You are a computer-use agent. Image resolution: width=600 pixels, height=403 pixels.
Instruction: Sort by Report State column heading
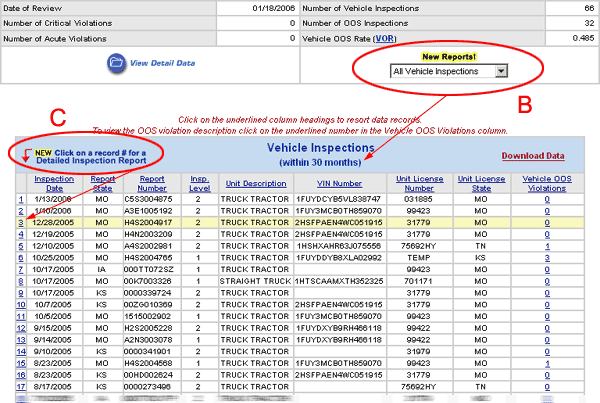103,183
